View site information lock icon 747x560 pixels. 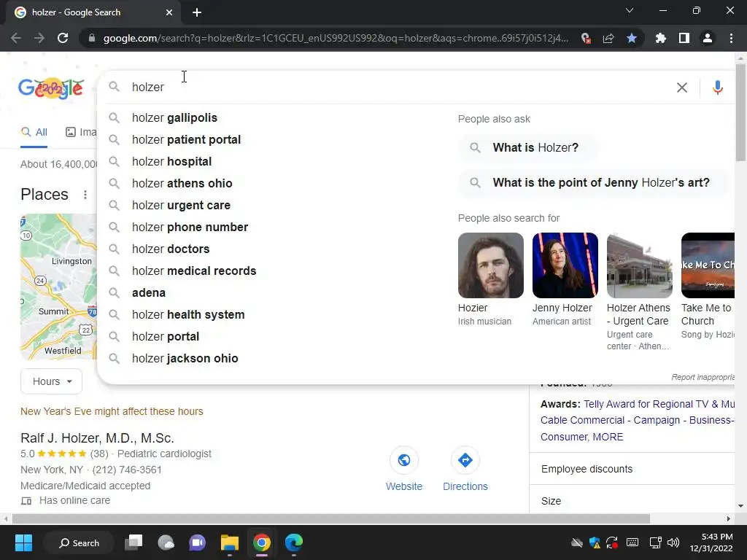click(92, 38)
